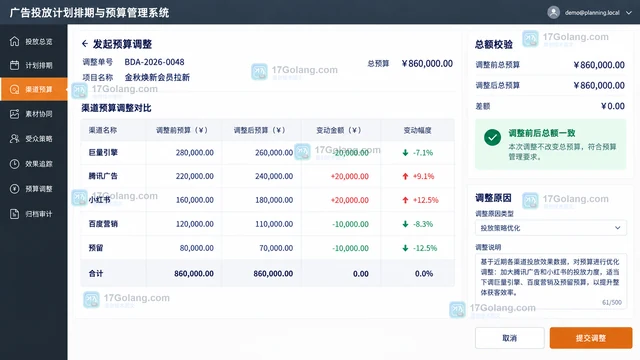
Task: Click the clock icon beside 效果追踪
Action: [x=14, y=164]
